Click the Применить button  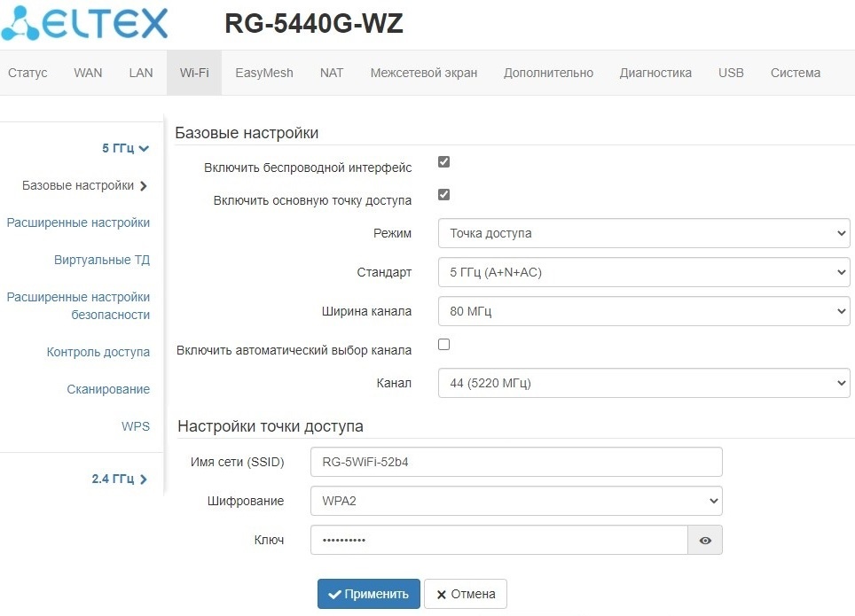pyautogui.click(x=369, y=594)
